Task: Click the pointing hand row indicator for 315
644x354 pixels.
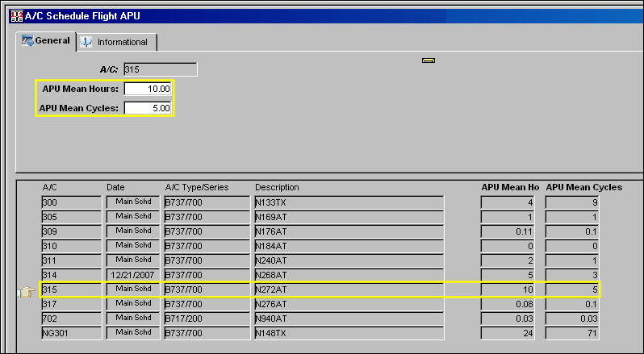Action: click(26, 292)
